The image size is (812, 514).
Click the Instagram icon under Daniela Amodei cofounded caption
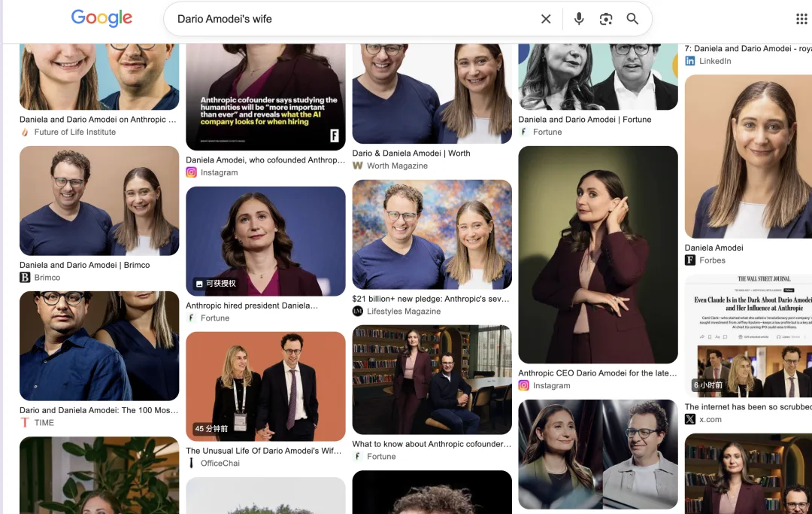(191, 172)
